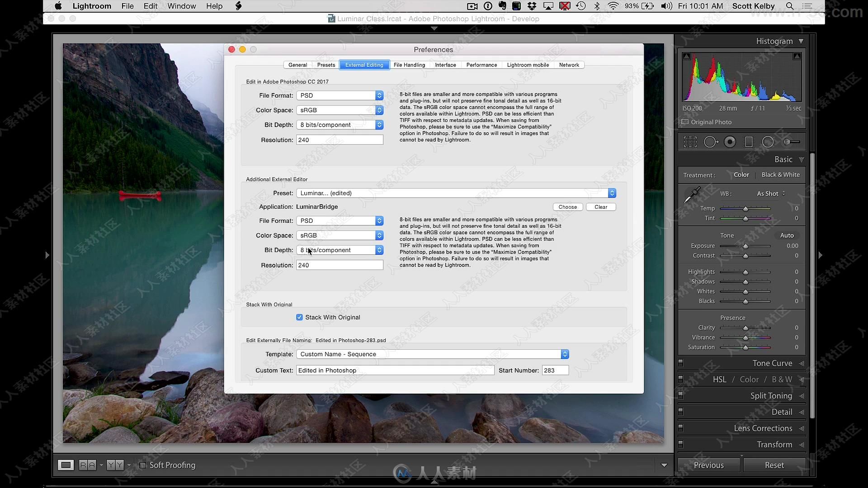This screenshot has width=868, height=488.
Task: Select Black & White treatment
Action: pos(780,175)
